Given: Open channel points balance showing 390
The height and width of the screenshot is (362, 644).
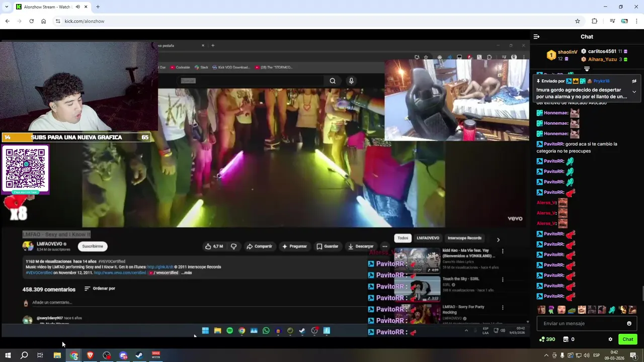Looking at the screenshot, I should pyautogui.click(x=547, y=339).
